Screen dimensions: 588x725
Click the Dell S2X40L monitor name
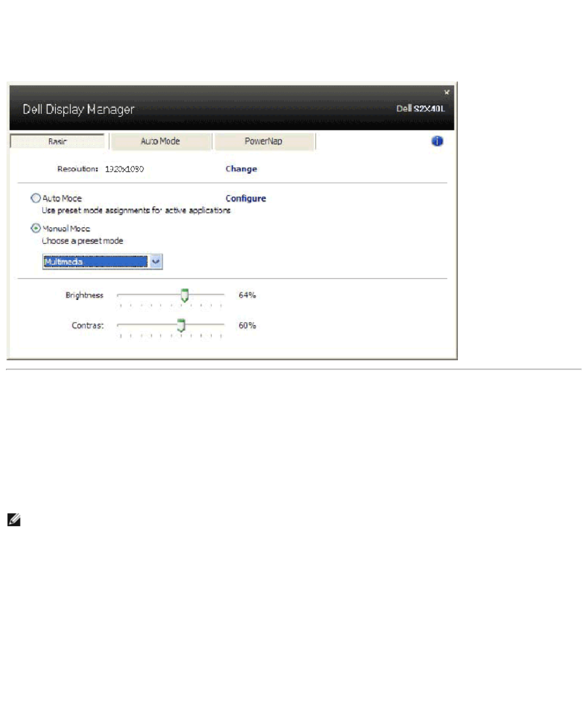pos(421,108)
